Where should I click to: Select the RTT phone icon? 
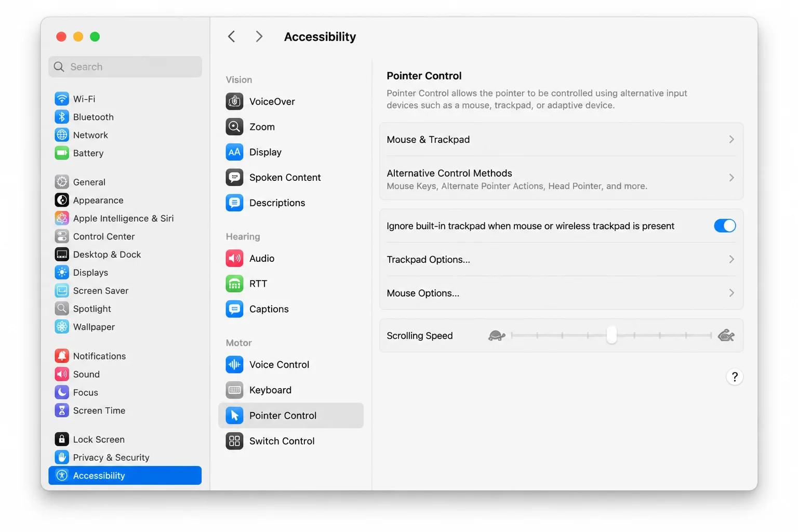click(x=234, y=284)
